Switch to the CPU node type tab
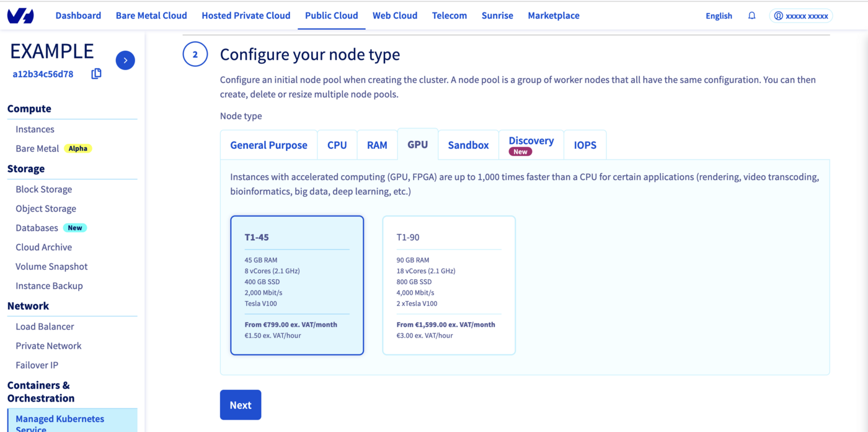Image resolution: width=868 pixels, height=432 pixels. 337,145
